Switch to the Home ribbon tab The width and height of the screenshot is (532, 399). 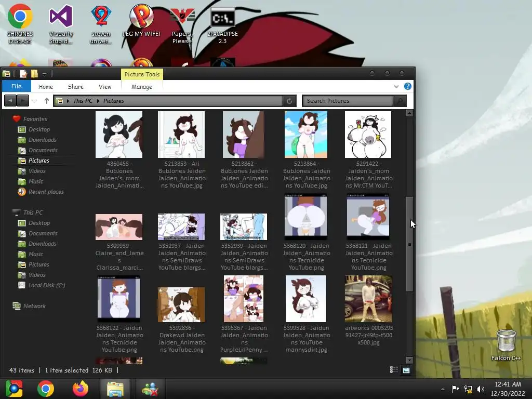46,87
